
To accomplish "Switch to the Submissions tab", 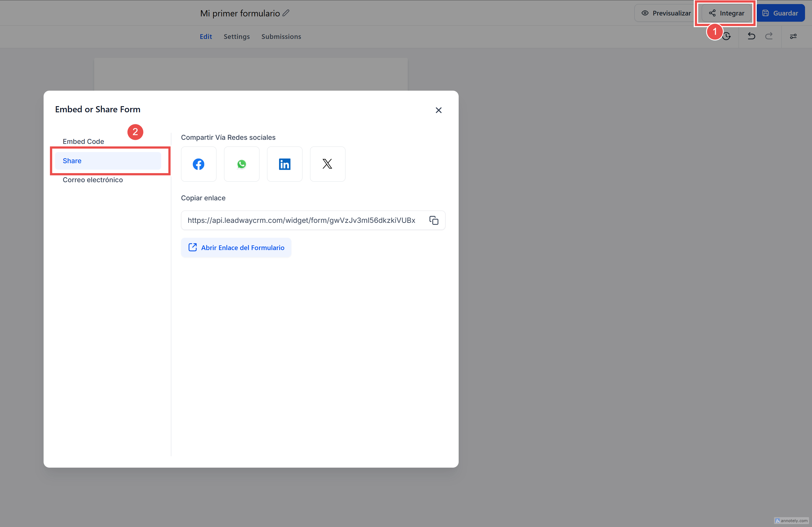I will pyautogui.click(x=281, y=37).
